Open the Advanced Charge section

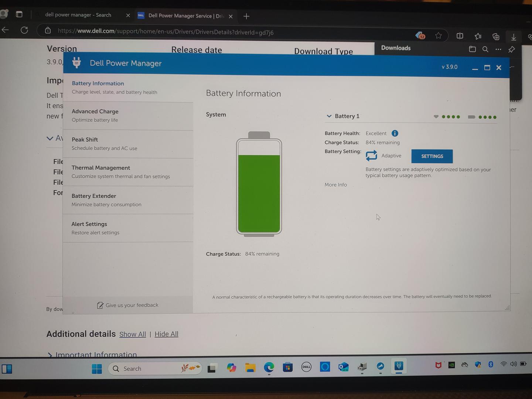[x=128, y=116]
